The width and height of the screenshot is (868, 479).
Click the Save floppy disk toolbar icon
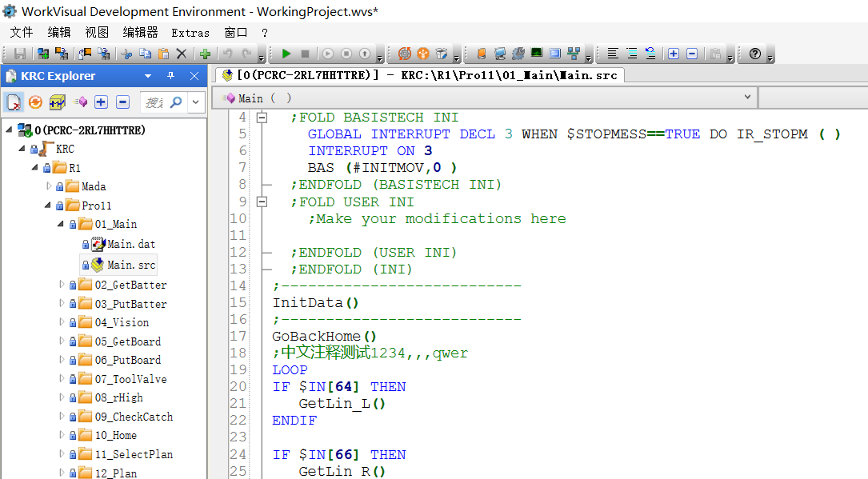20,54
